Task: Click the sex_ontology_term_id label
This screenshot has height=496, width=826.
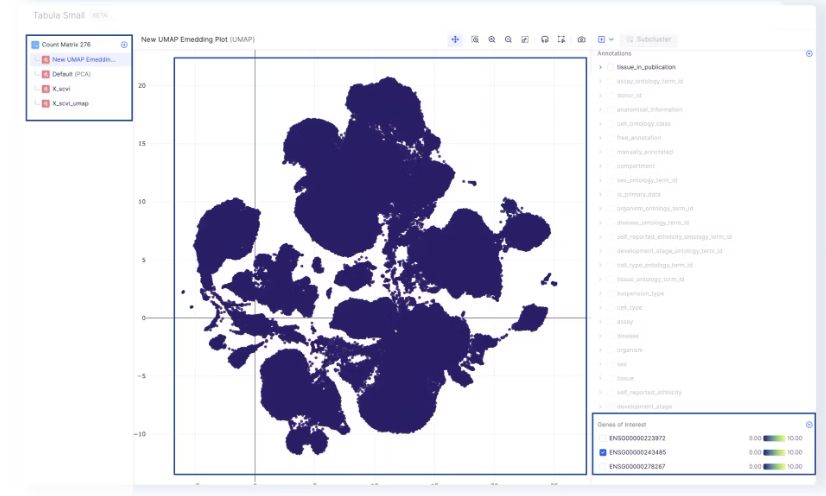Action: [647, 181]
